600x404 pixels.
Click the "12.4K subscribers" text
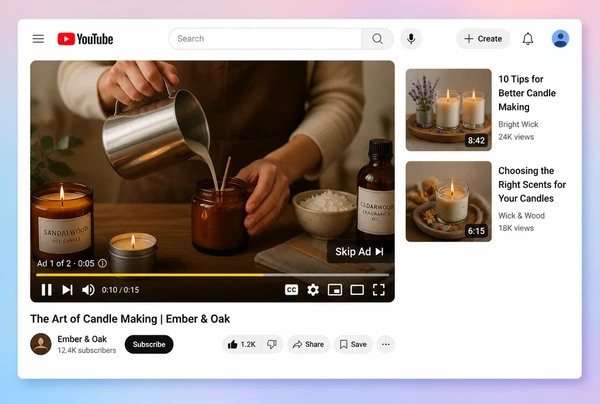click(x=86, y=350)
